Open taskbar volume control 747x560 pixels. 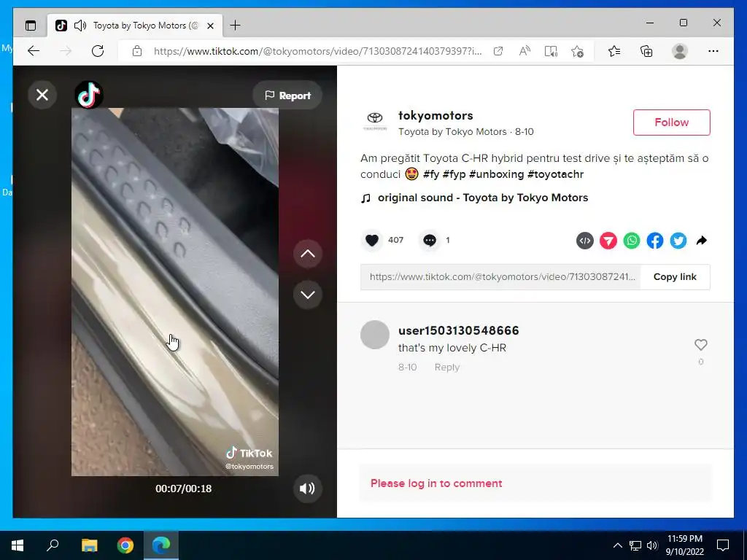tap(652, 545)
